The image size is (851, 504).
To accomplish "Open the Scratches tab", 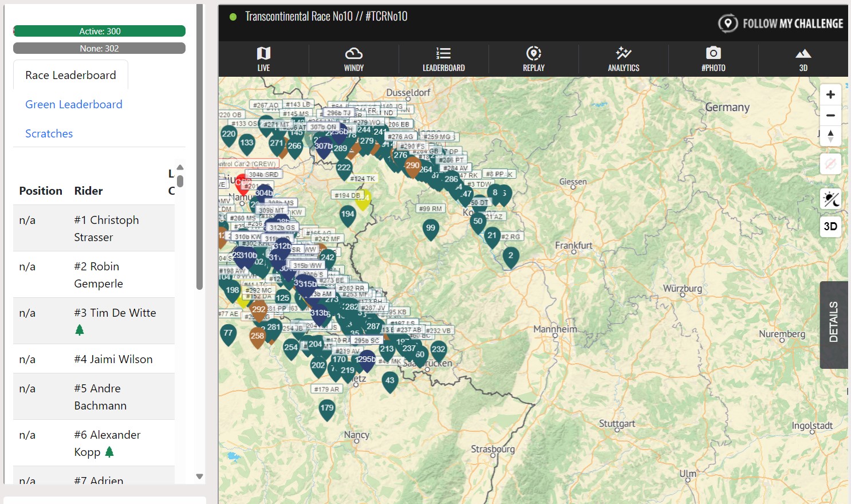I will tap(49, 133).
